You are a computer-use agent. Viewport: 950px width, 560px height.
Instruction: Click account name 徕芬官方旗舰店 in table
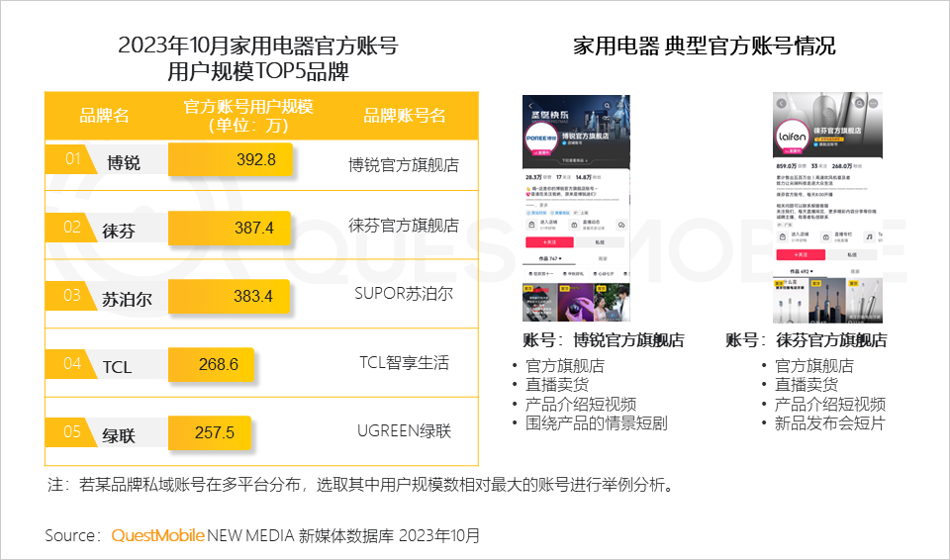coord(404,226)
